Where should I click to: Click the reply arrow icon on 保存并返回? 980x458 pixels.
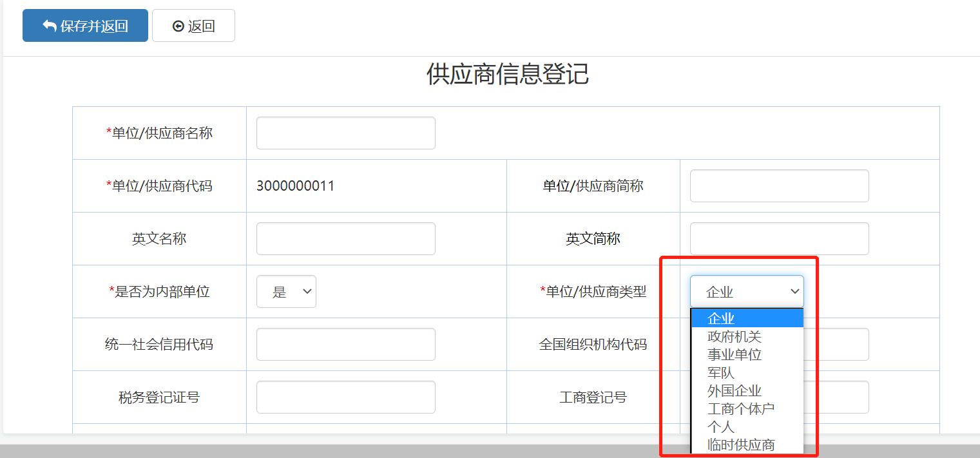tap(49, 26)
